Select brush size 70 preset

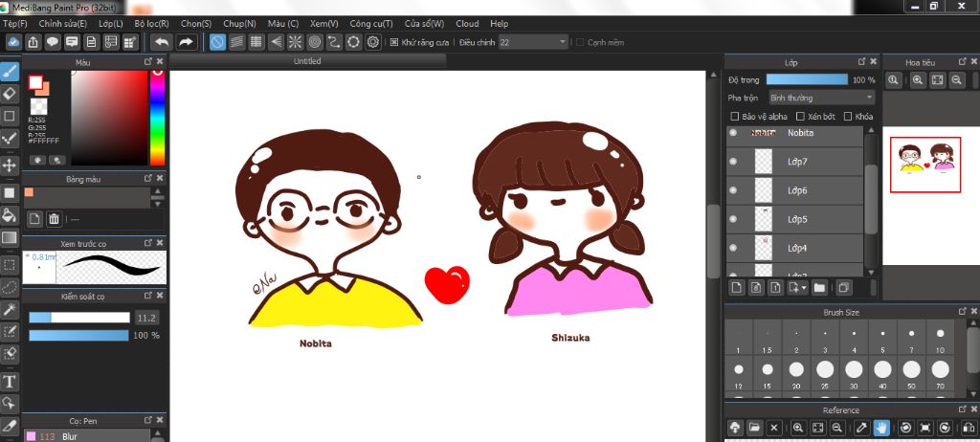coord(940,374)
